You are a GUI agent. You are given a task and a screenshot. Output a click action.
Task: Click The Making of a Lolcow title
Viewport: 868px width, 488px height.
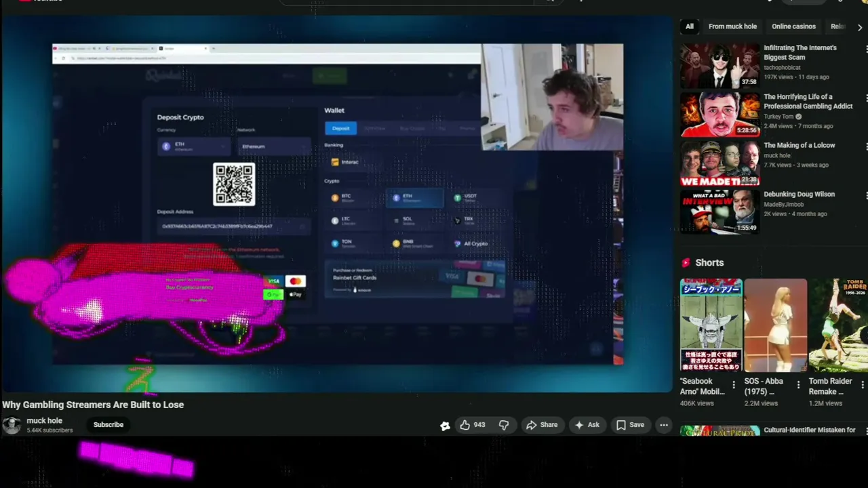pyautogui.click(x=799, y=145)
